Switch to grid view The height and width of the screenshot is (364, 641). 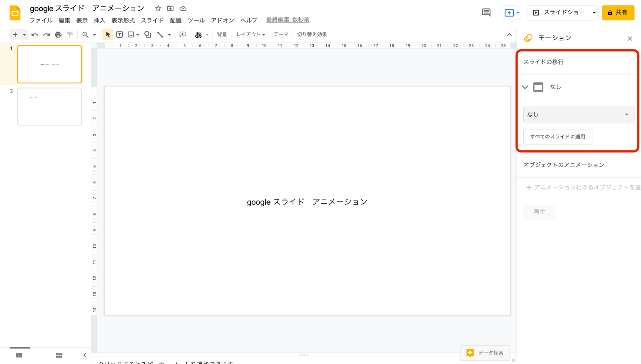(x=59, y=355)
